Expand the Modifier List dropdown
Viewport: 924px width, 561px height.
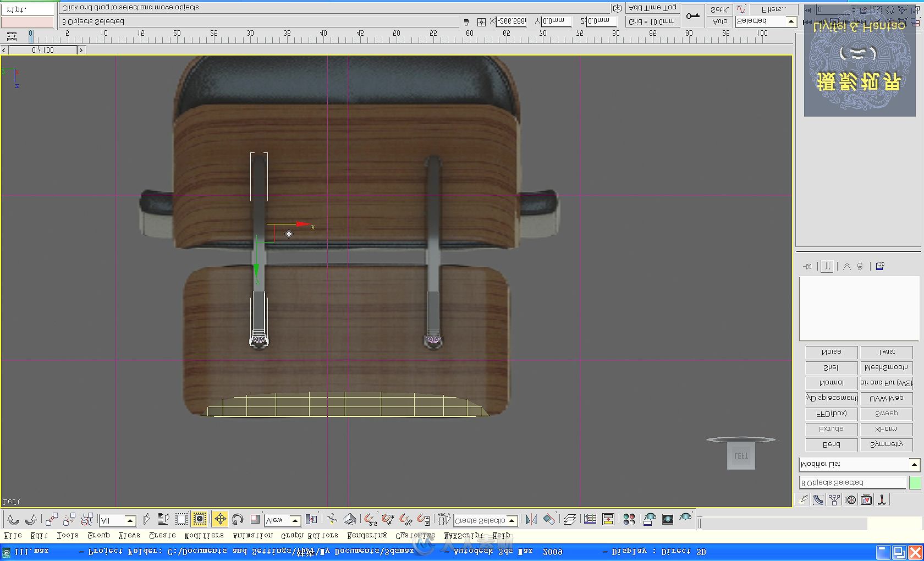coord(859,464)
